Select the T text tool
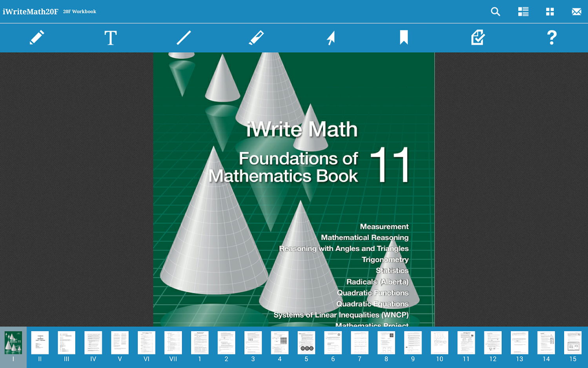Screen dimensions: 588x368 tap(110, 38)
